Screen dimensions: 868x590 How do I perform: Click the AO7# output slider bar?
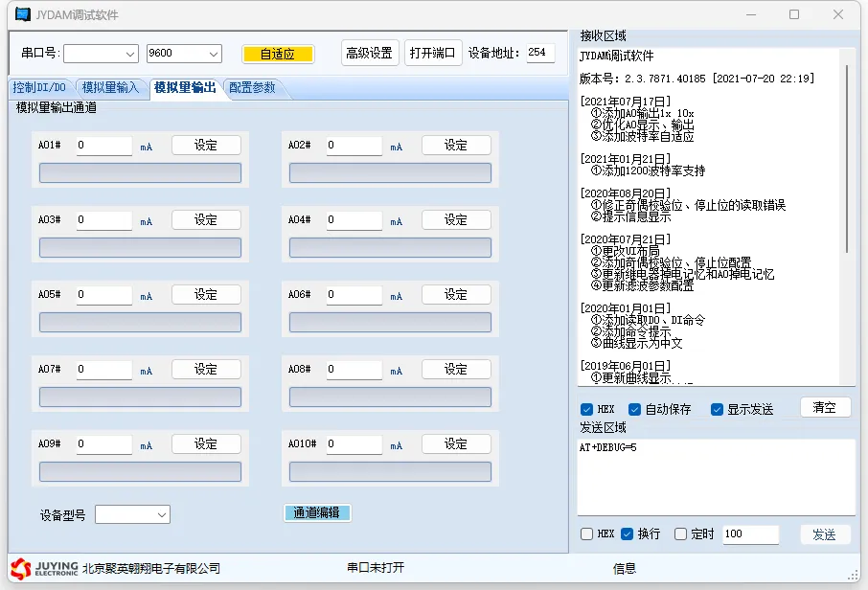(140, 397)
